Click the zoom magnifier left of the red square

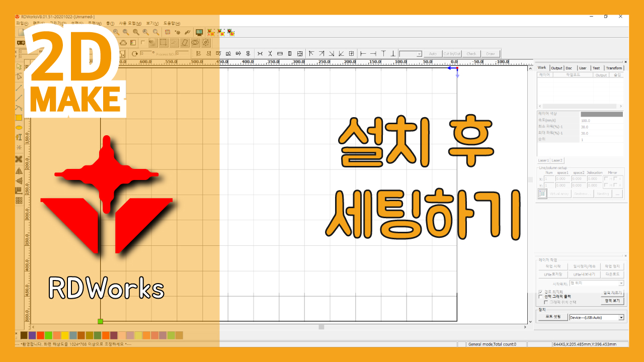pos(156,32)
